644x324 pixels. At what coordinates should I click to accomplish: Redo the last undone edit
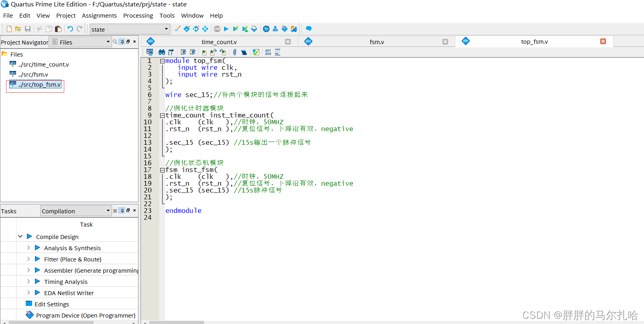pos(79,29)
